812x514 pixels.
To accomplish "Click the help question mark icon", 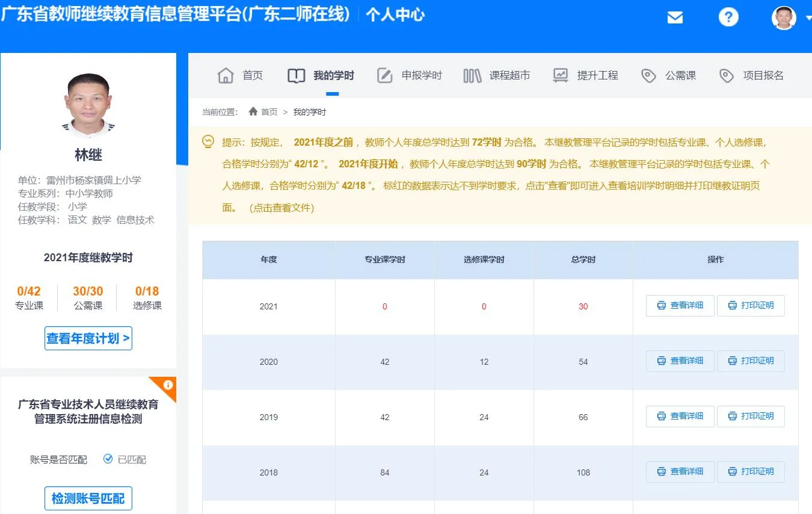I will point(728,17).
